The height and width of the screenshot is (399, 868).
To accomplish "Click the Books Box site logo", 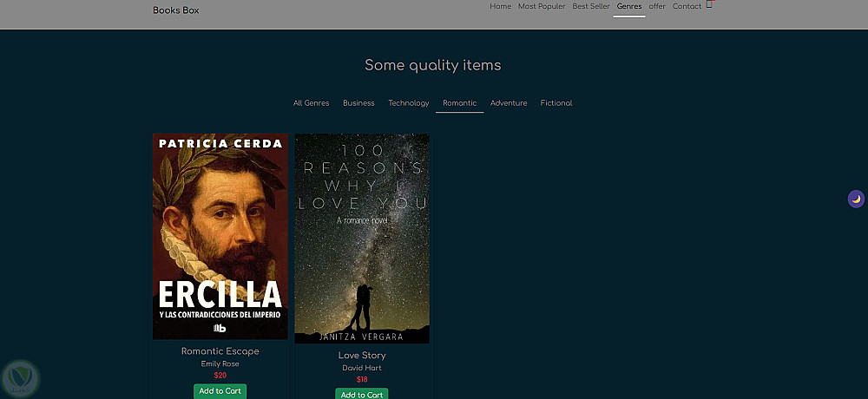I will [x=176, y=10].
